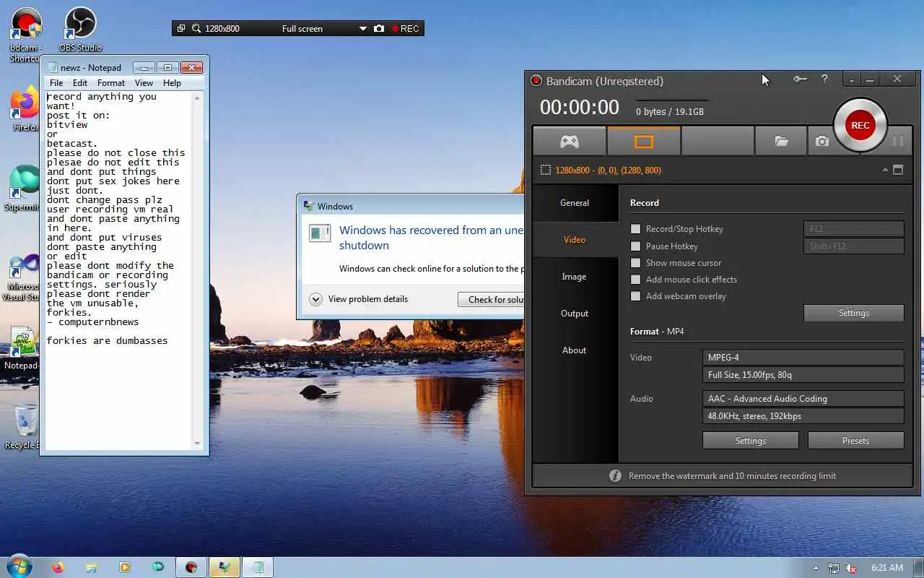Image resolution: width=924 pixels, height=578 pixels.
Task: Click Settings button under Format section
Action: (751, 441)
